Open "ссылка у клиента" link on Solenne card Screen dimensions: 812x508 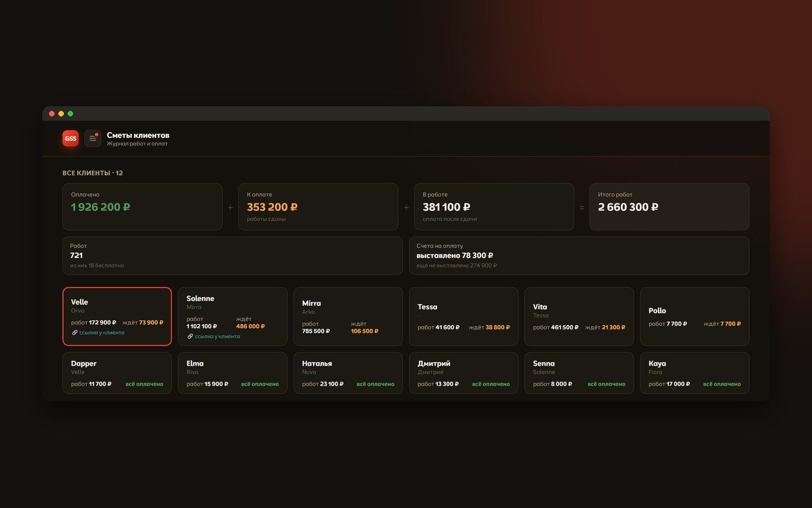tap(217, 336)
